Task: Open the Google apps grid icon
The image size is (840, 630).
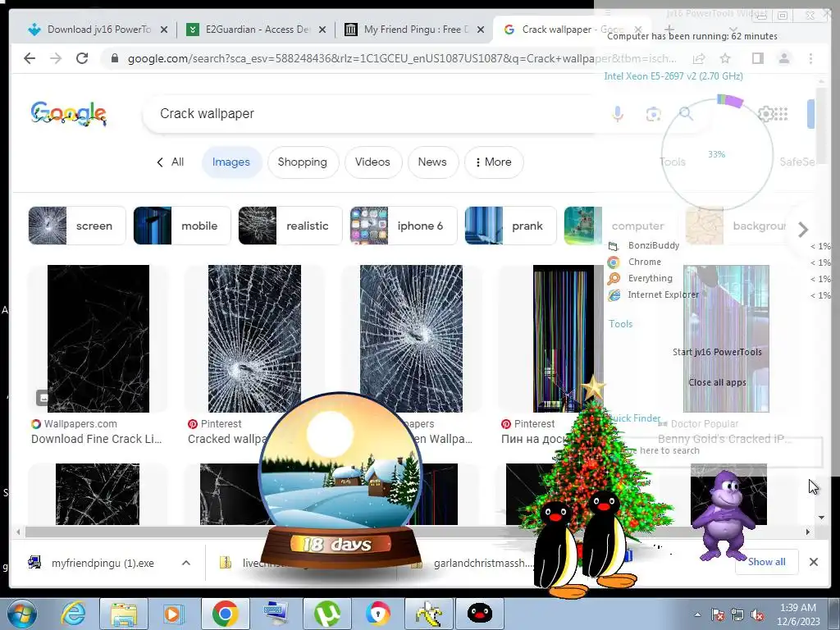Action: point(782,113)
